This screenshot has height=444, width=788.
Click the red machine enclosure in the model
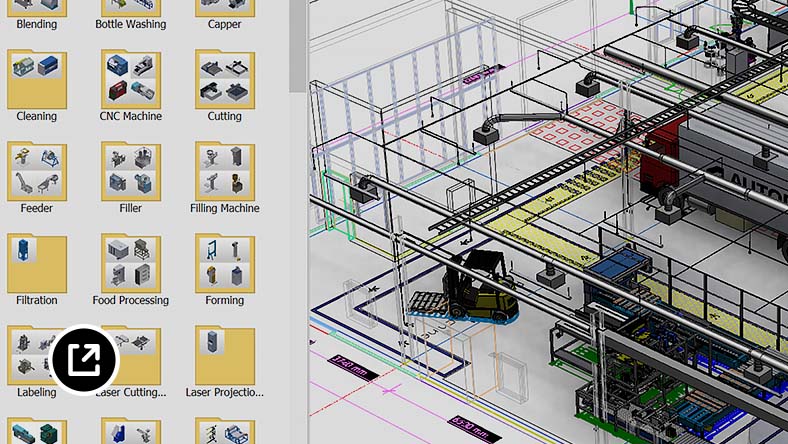click(x=665, y=160)
